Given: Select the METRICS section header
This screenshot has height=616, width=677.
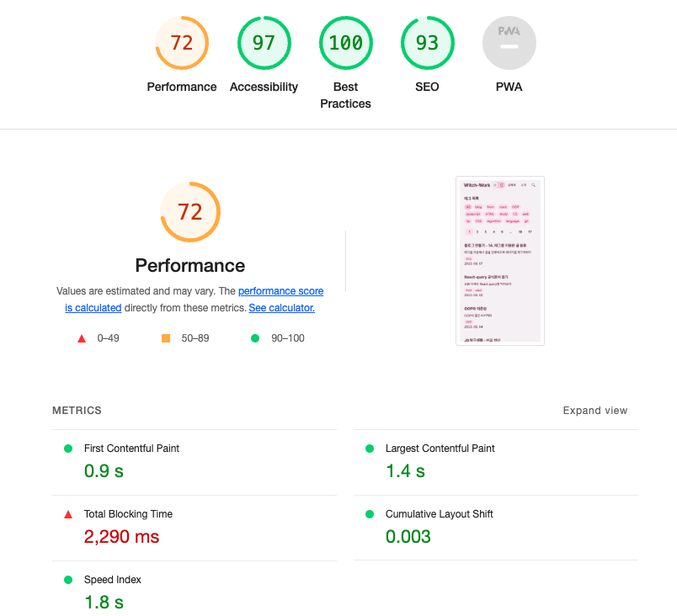Looking at the screenshot, I should pyautogui.click(x=76, y=411).
